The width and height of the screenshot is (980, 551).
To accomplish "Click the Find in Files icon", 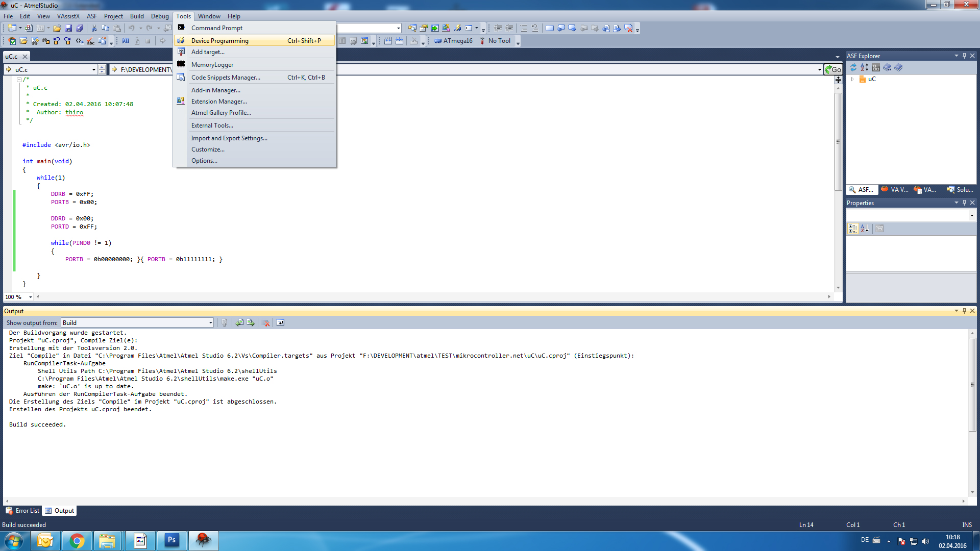I will coord(412,28).
